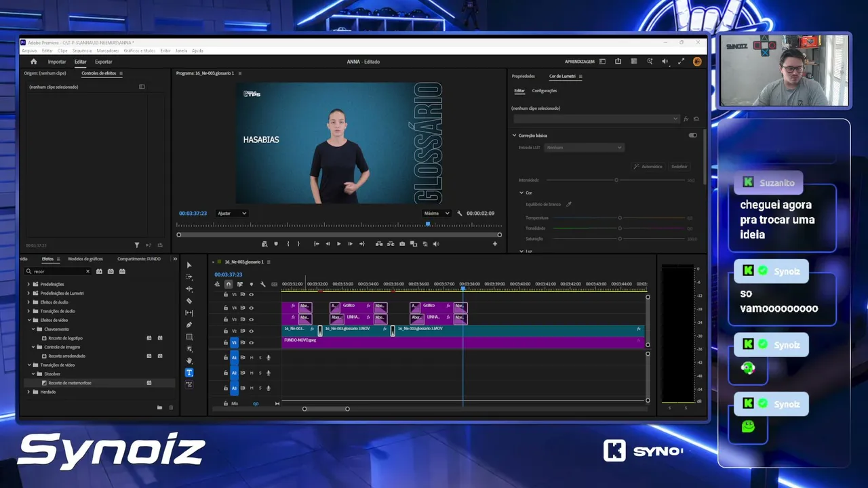Expand the Herdado folder
The image size is (868, 488).
(28, 392)
